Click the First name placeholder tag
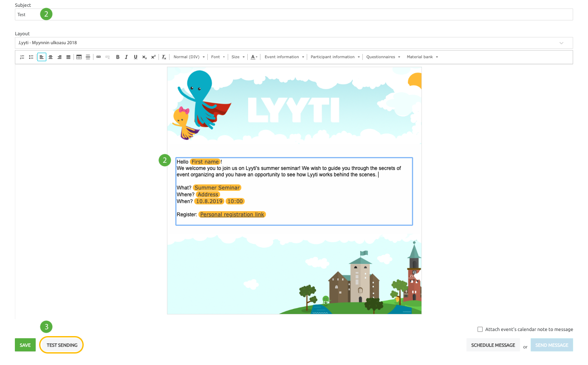The height and width of the screenshot is (365, 588). click(x=205, y=161)
